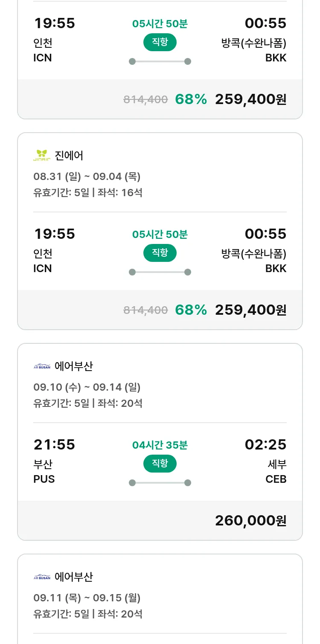The image size is (320, 644).
Task: Tap the 직항 badge on the topmost flight
Action: pos(160,42)
